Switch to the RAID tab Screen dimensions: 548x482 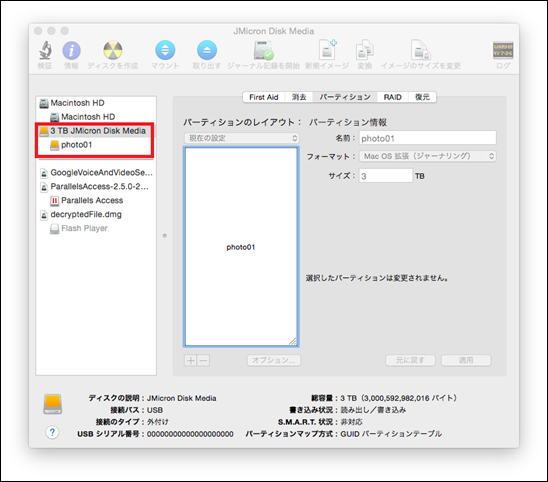392,97
